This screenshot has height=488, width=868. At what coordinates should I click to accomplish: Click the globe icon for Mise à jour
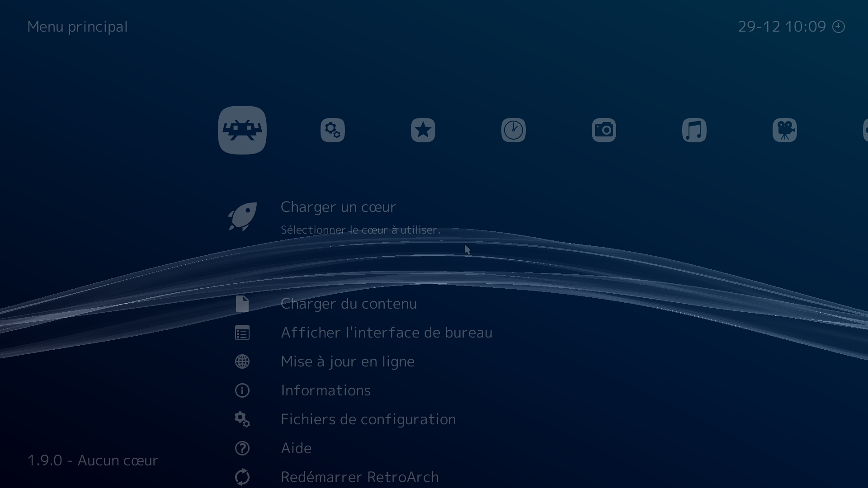tap(242, 361)
